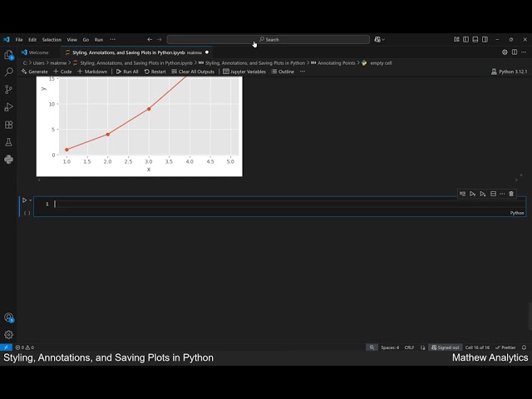This screenshot has height=399, width=532.
Task: Select the Styling, Annotations notebook tab
Action: pos(136,52)
